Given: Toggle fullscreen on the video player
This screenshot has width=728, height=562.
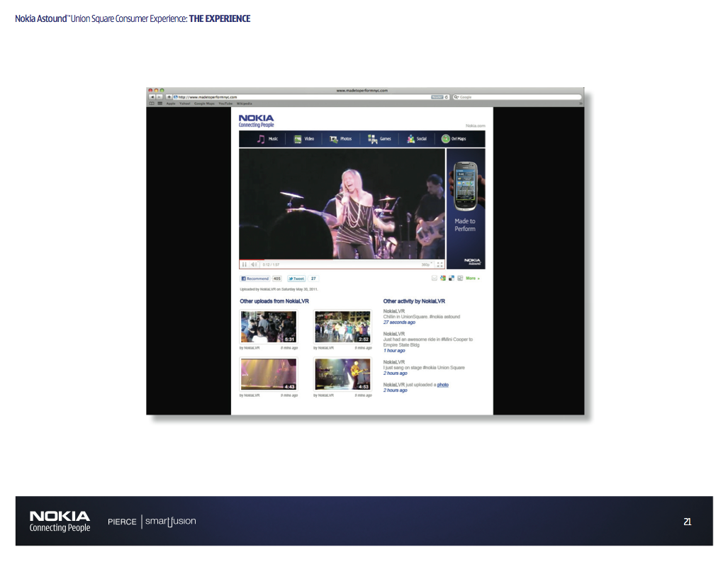Looking at the screenshot, I should pos(439,264).
